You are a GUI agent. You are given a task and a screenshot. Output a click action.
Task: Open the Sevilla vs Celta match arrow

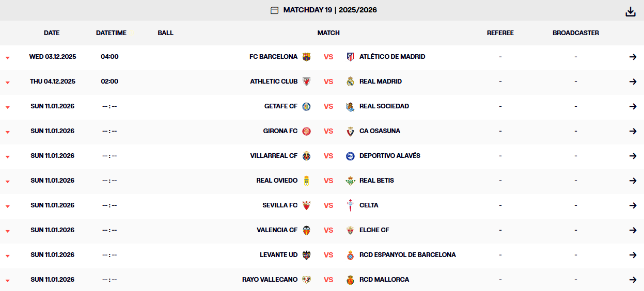633,205
